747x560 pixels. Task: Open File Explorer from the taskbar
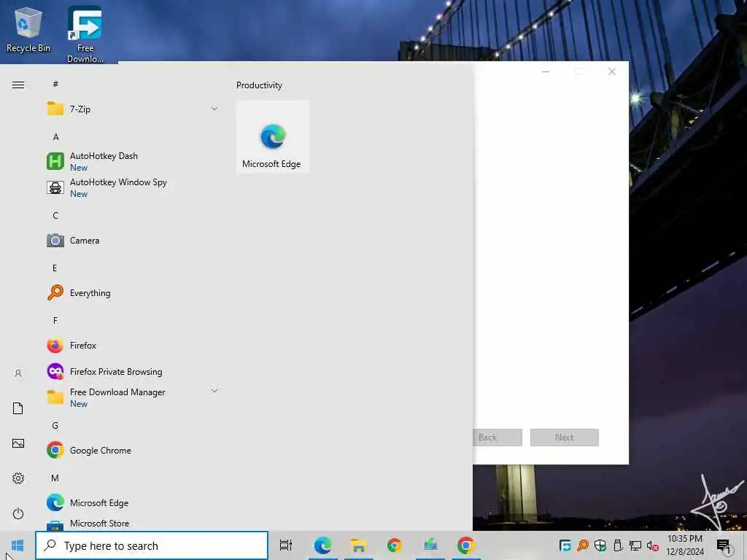pyautogui.click(x=358, y=545)
